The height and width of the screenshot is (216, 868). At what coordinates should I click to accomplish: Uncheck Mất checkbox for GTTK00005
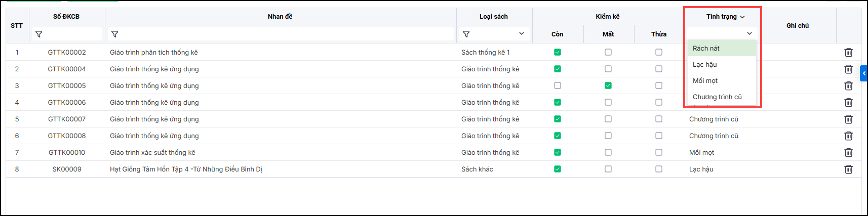click(608, 85)
